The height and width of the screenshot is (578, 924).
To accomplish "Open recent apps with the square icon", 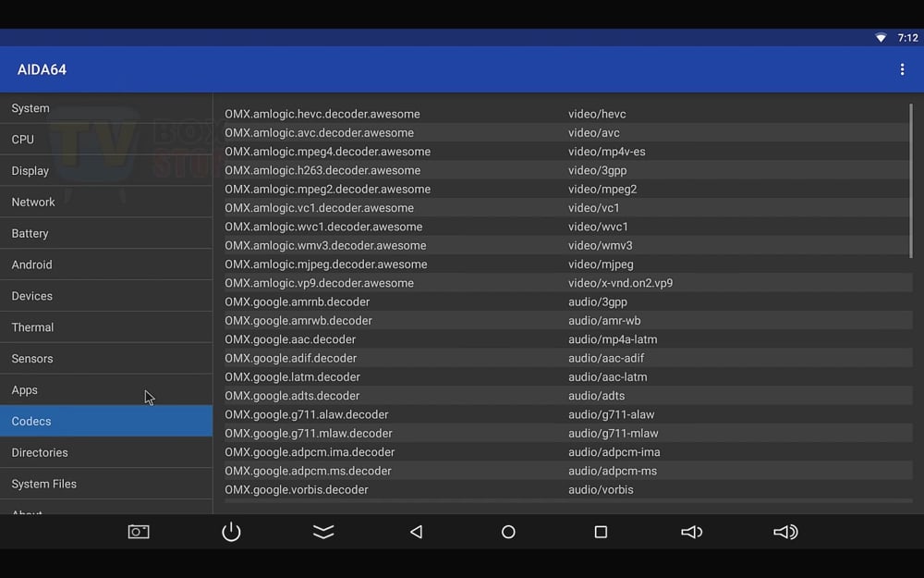I will click(601, 532).
